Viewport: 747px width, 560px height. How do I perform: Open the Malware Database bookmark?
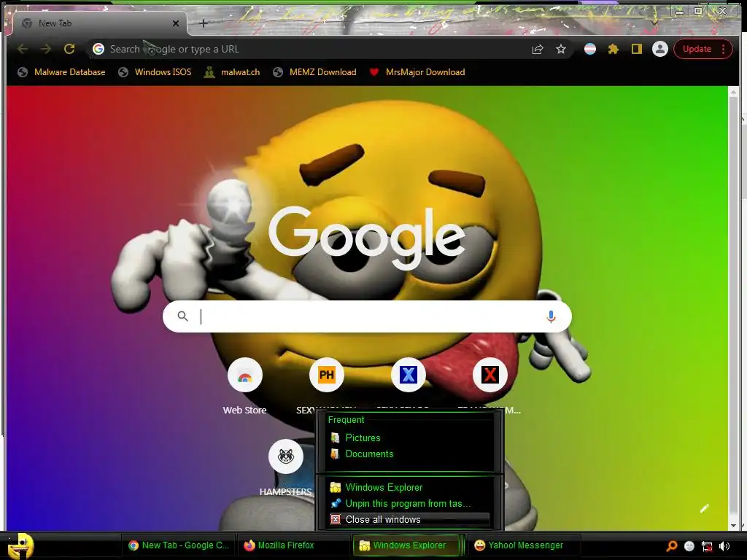pyautogui.click(x=61, y=72)
